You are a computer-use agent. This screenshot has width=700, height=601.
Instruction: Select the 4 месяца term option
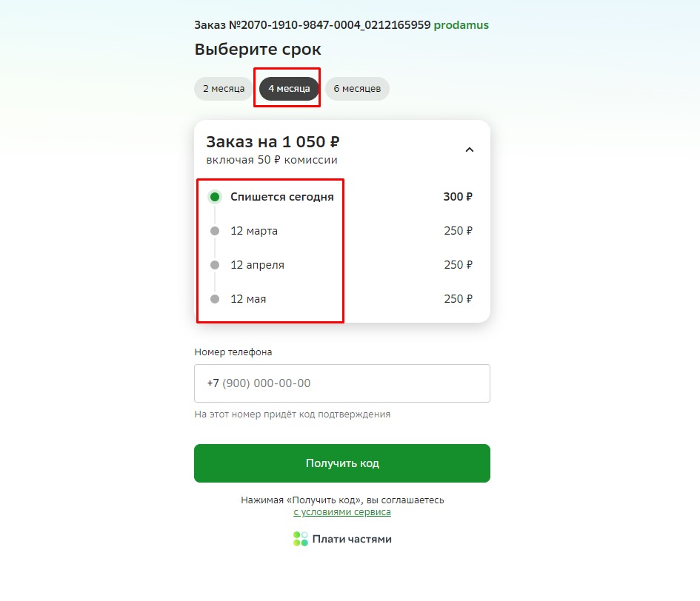tap(289, 88)
